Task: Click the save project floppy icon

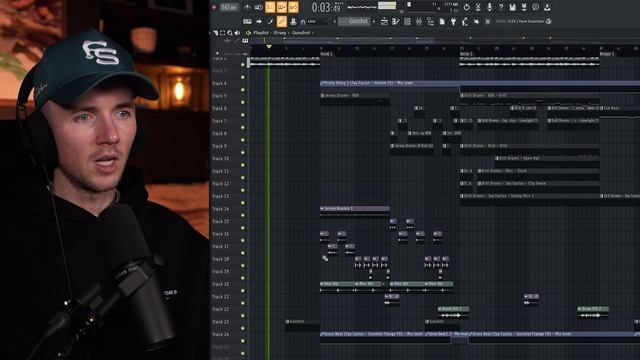Action: tap(513, 7)
